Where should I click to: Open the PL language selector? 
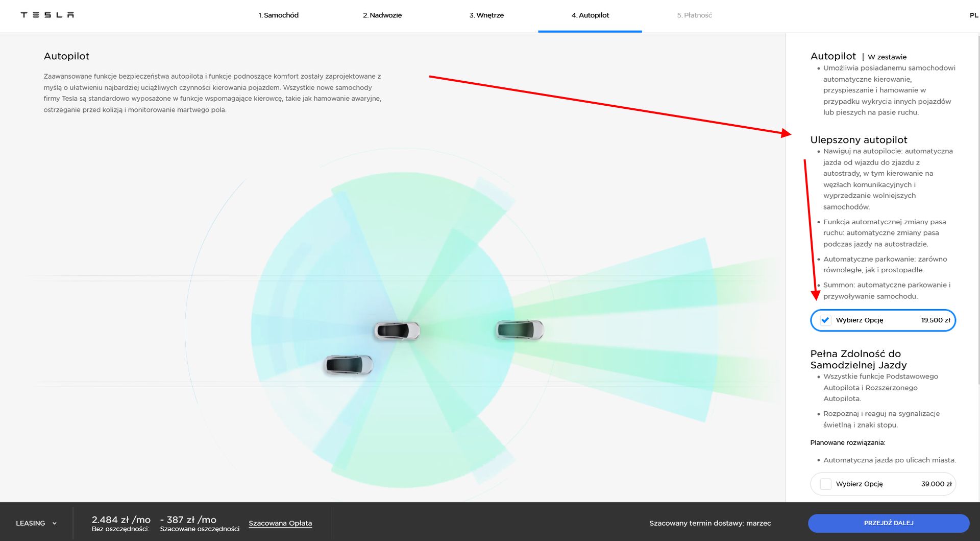click(973, 15)
